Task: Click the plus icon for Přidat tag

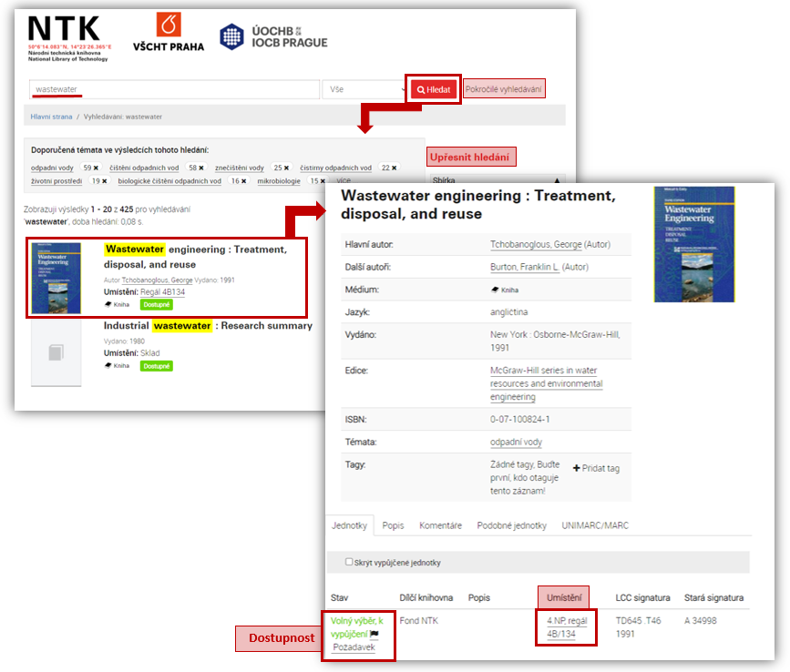Action: [577, 468]
